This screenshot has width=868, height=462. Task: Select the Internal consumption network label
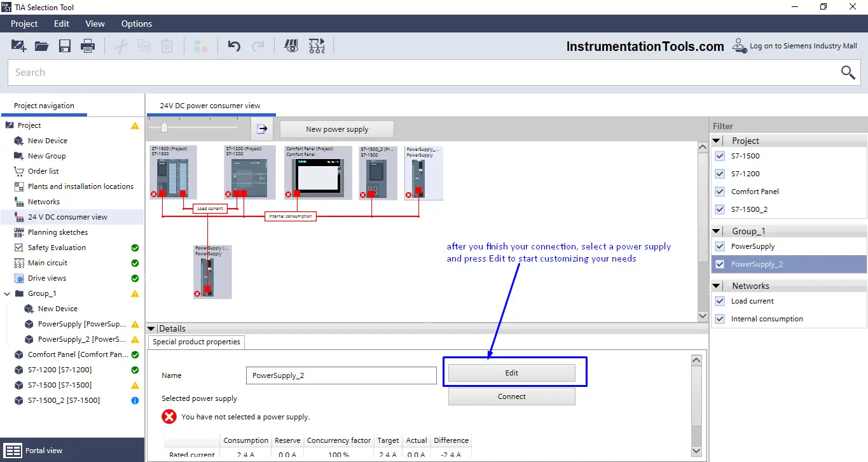290,216
